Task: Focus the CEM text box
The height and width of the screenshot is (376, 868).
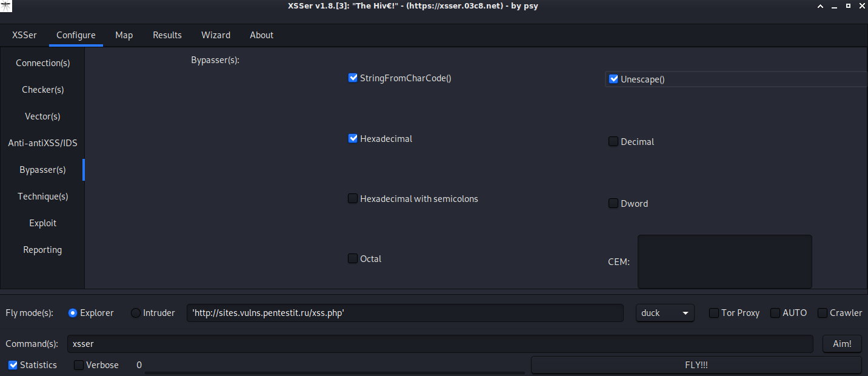Action: click(724, 261)
